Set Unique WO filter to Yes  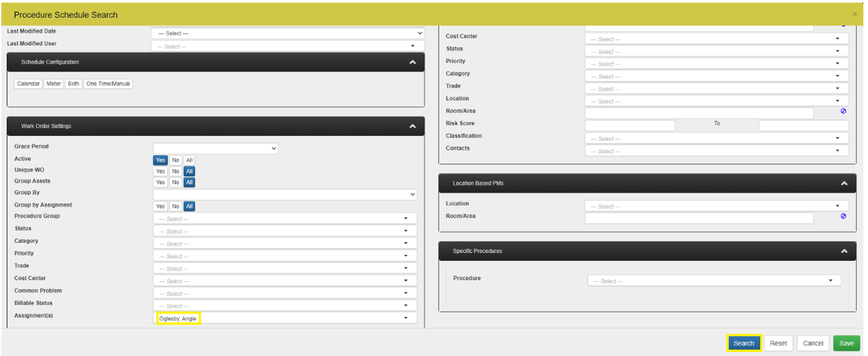[161, 171]
